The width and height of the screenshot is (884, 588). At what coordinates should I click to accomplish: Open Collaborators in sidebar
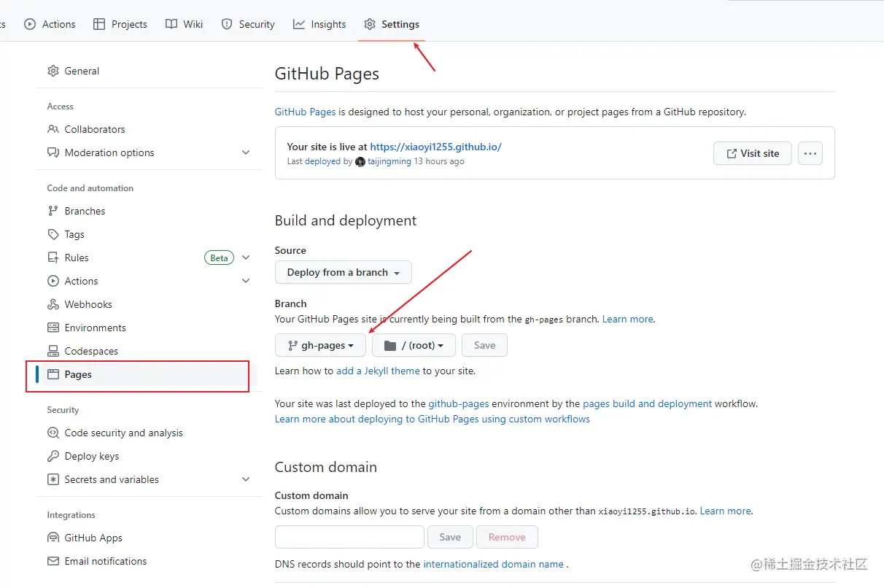[x=149, y=129]
